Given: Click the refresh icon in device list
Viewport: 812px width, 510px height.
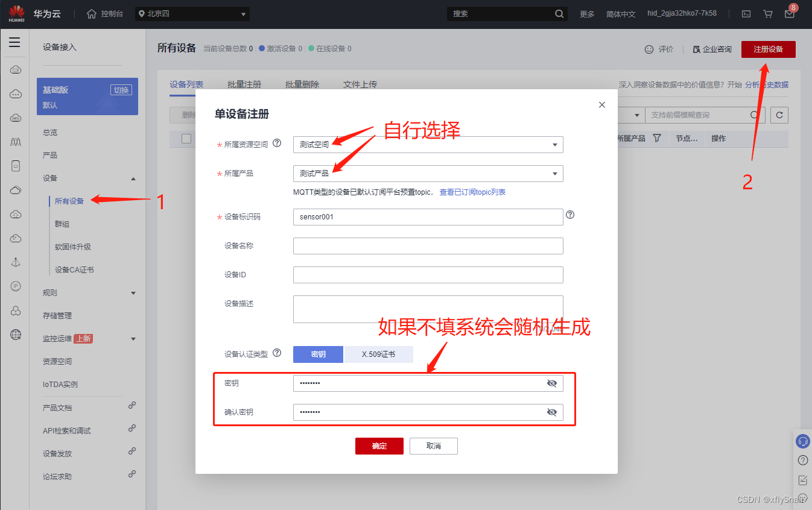Looking at the screenshot, I should (780, 115).
